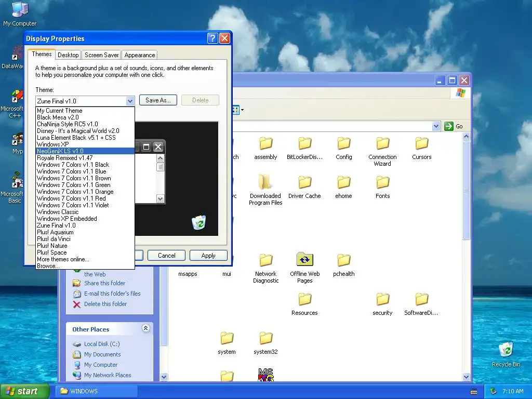Click Delete this folder link

point(105,304)
